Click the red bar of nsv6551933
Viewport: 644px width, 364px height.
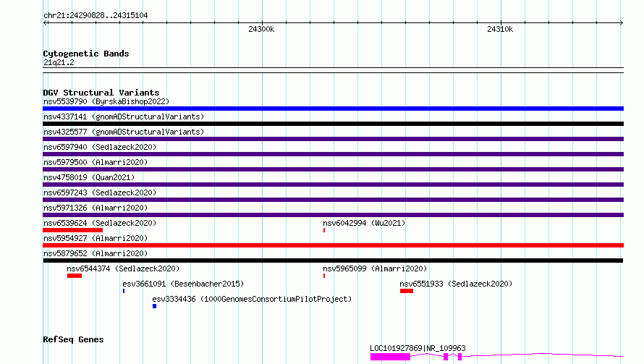407,291
